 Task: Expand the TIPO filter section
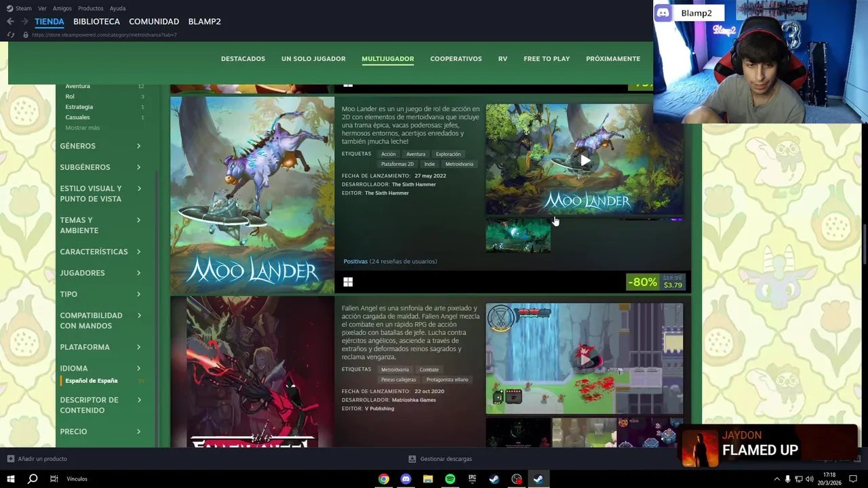tap(100, 294)
